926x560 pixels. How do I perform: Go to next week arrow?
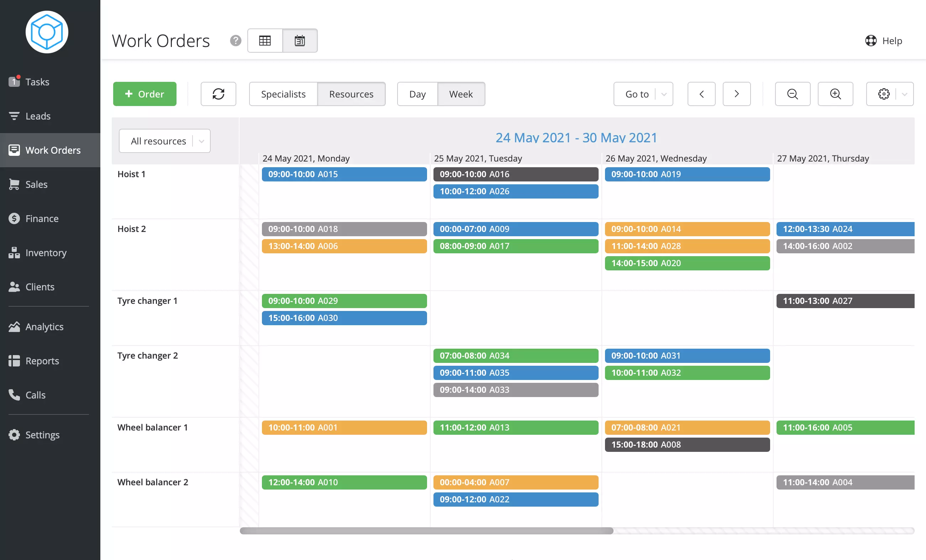point(737,94)
